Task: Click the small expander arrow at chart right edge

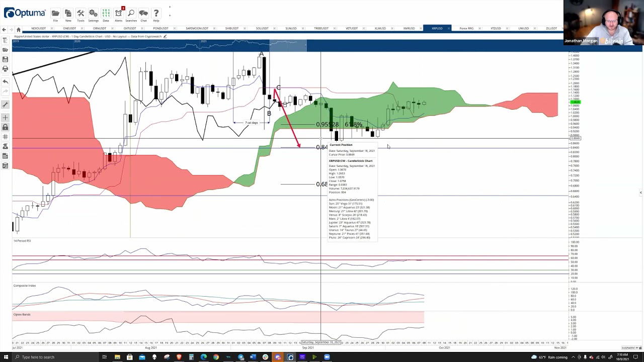Action: click(x=640, y=193)
